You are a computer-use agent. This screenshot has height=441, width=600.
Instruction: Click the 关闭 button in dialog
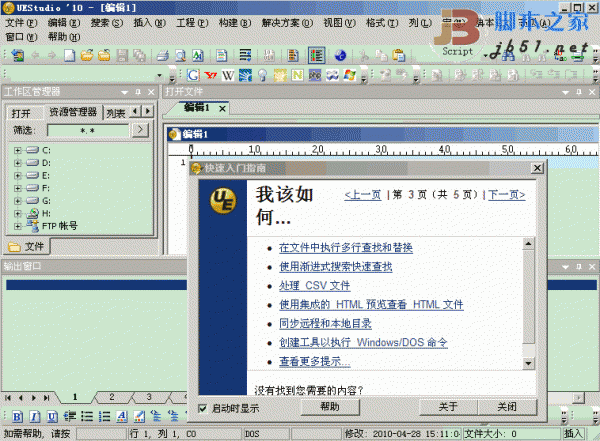507,407
